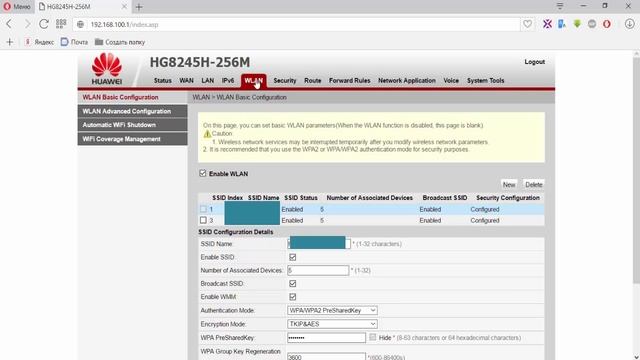Open System Tools menu

(x=486, y=81)
